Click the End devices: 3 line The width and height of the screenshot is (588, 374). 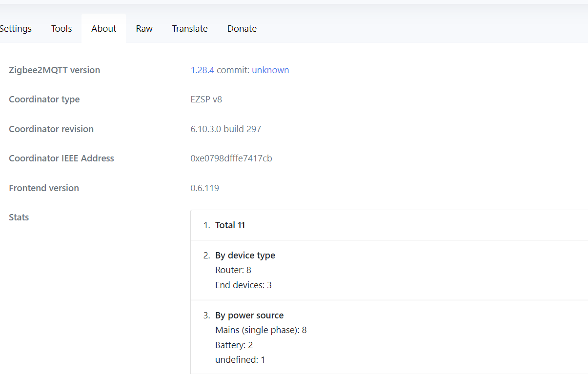point(243,285)
